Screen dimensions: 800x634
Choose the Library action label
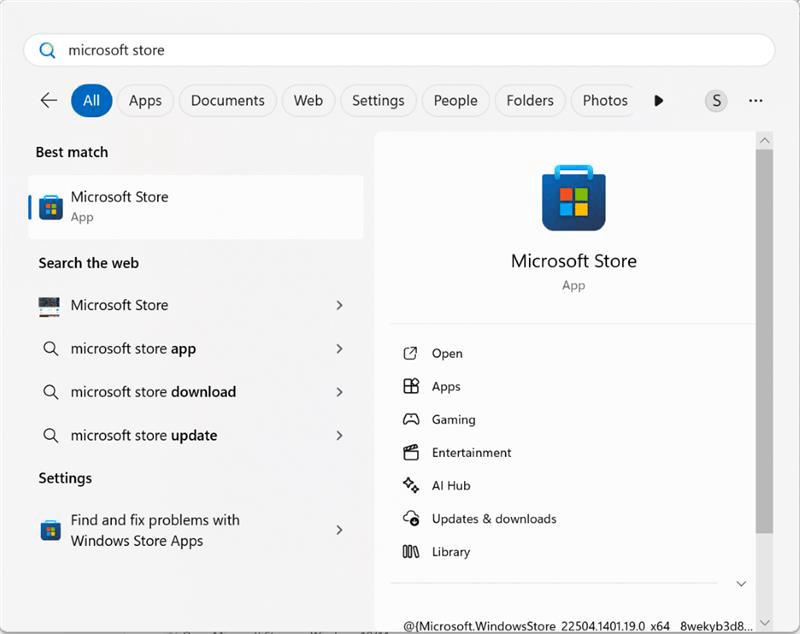pyautogui.click(x=451, y=552)
